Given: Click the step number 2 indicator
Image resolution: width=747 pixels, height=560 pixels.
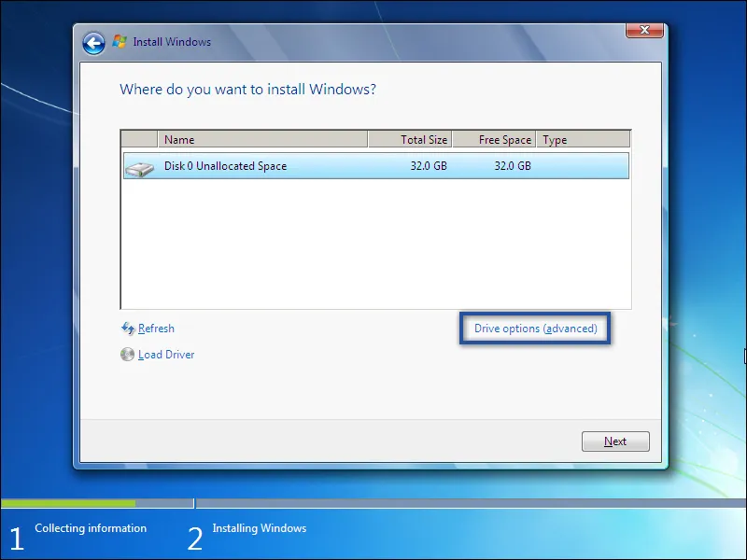Looking at the screenshot, I should pos(195,538).
